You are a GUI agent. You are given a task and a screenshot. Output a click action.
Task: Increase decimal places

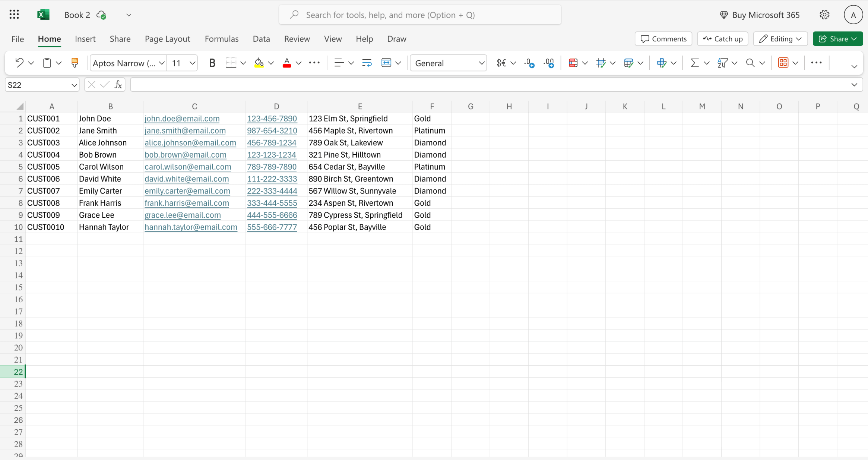tap(549, 63)
